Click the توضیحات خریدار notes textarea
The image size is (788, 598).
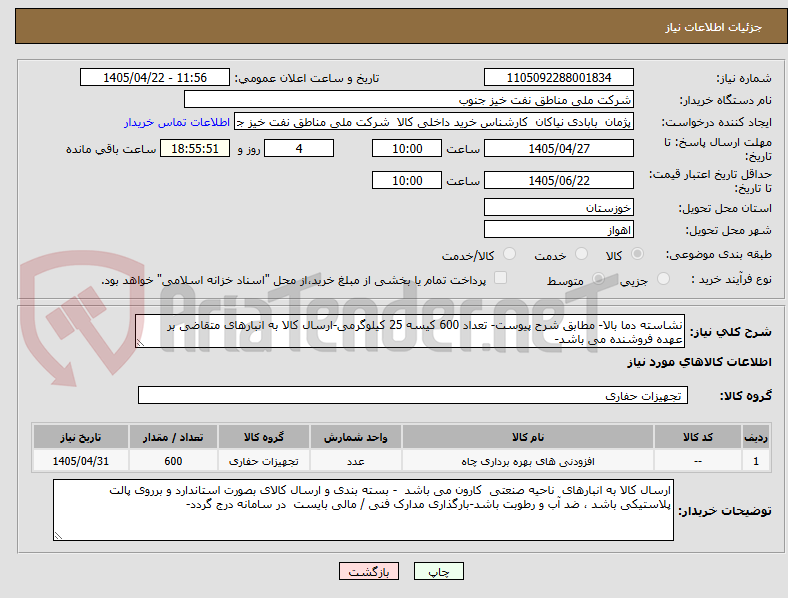pyautogui.click(x=363, y=510)
